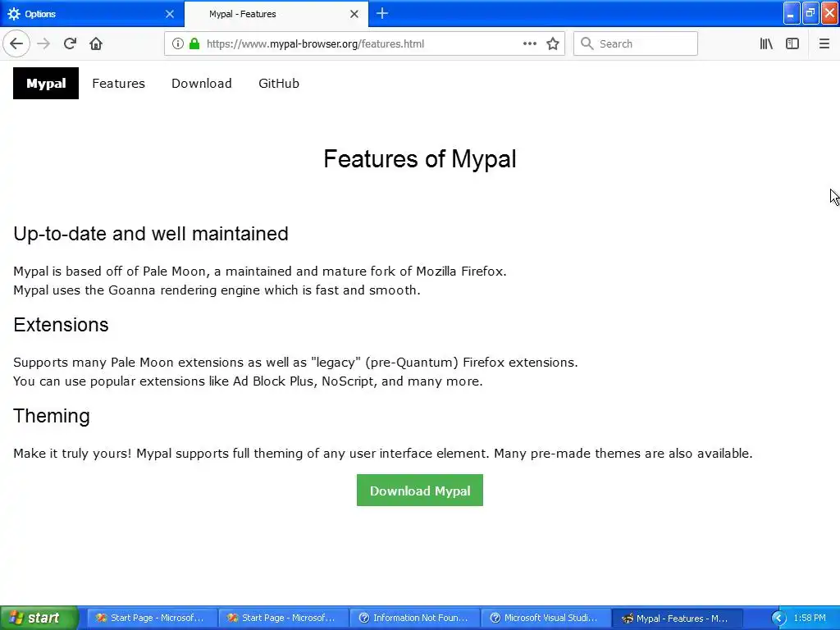This screenshot has height=630, width=840.
Task: Minimize the browser window
Action: (792, 13)
